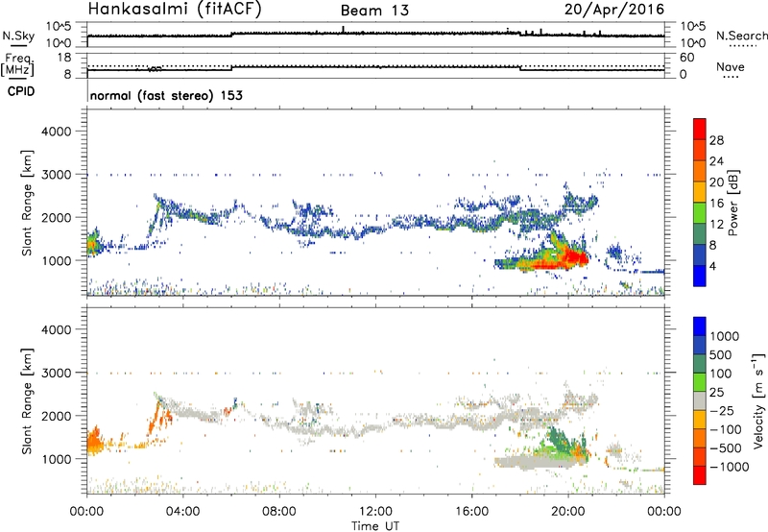Select the Freq. [MHz] axis label
The image size is (768, 532).
(x=18, y=64)
